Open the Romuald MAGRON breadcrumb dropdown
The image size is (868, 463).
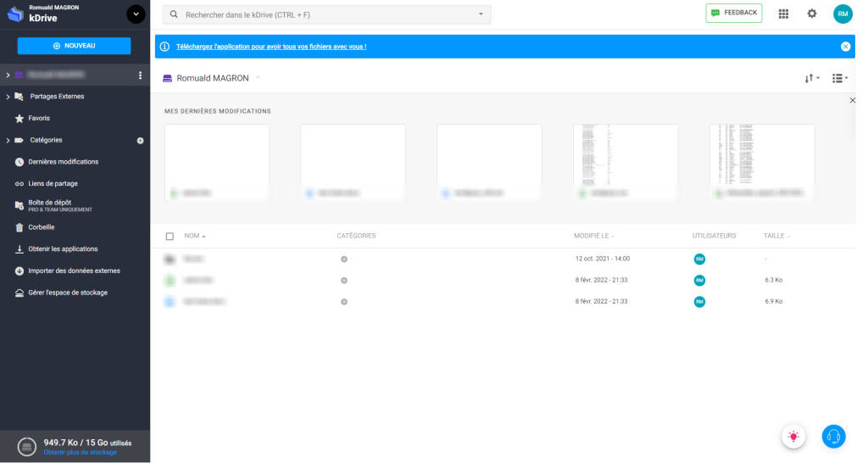(x=258, y=78)
